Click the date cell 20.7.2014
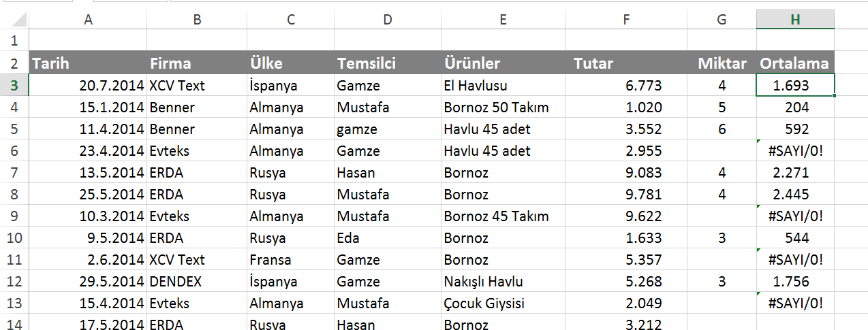868x330 pixels. click(x=88, y=86)
